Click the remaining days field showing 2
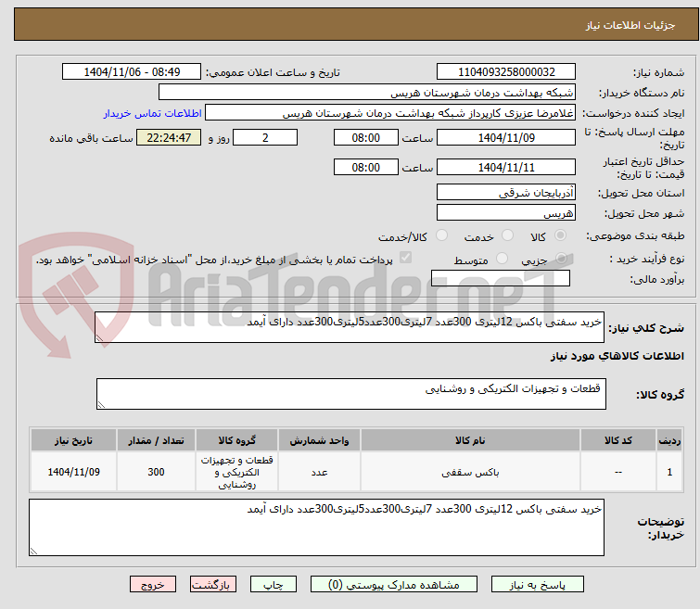The width and height of the screenshot is (700, 609). pos(265,137)
